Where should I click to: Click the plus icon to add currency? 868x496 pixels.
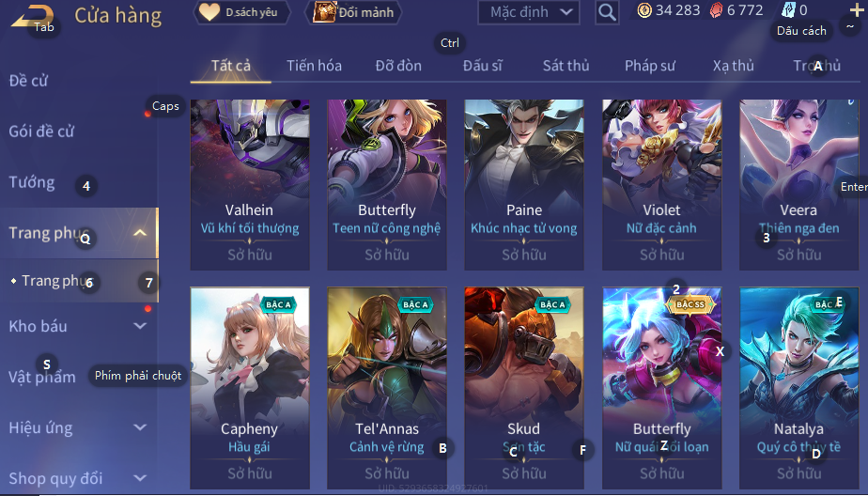click(857, 10)
